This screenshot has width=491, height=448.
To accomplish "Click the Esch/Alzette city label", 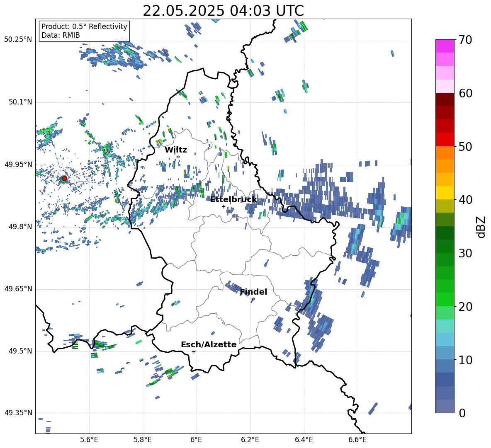I will [x=209, y=344].
